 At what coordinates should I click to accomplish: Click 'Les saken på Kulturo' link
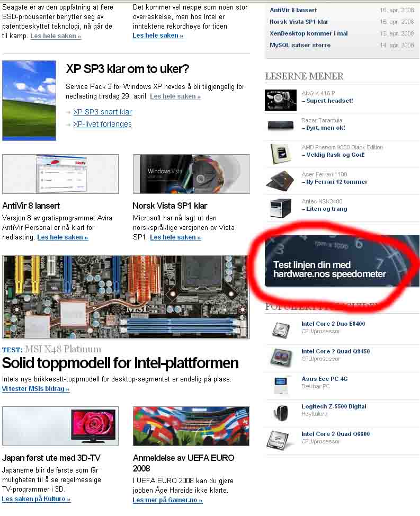point(36,499)
